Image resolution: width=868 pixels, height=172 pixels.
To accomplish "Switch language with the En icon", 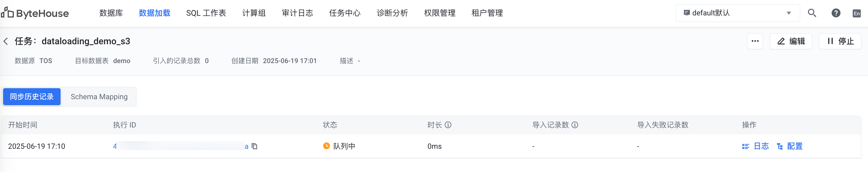I will (856, 13).
